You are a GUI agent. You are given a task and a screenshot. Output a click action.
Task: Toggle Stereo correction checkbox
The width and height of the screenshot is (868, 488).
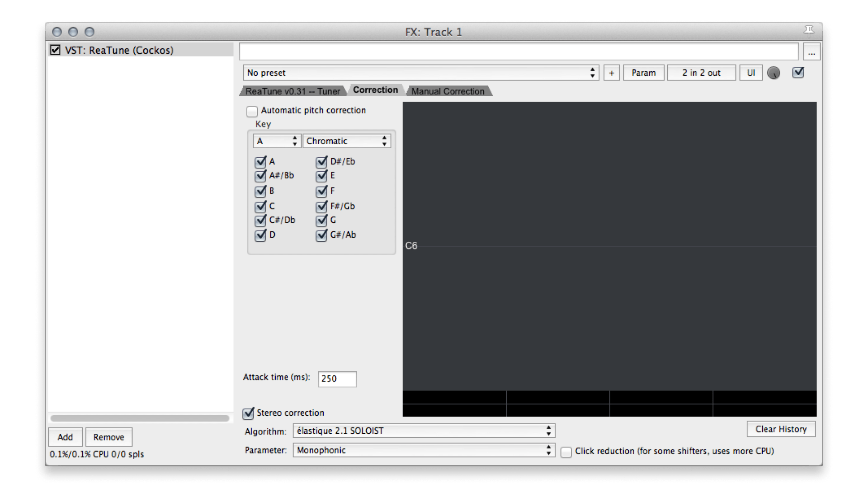click(x=249, y=413)
